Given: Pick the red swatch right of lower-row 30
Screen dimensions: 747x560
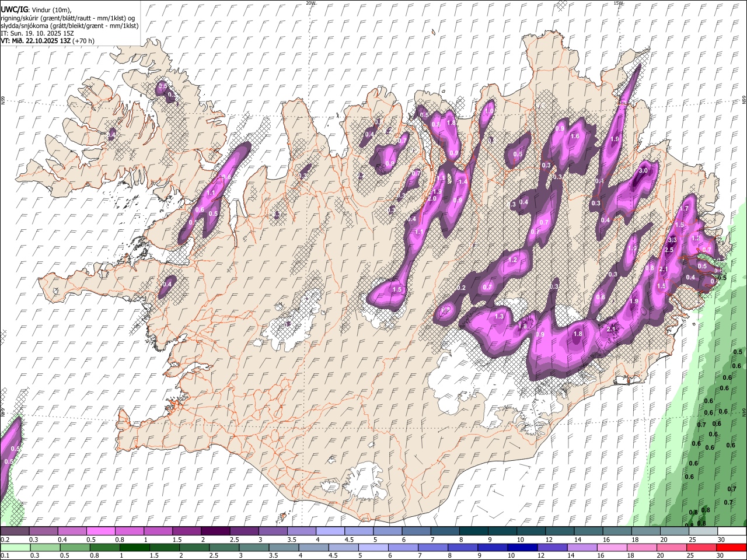Looking at the screenshot, I should (732, 548).
